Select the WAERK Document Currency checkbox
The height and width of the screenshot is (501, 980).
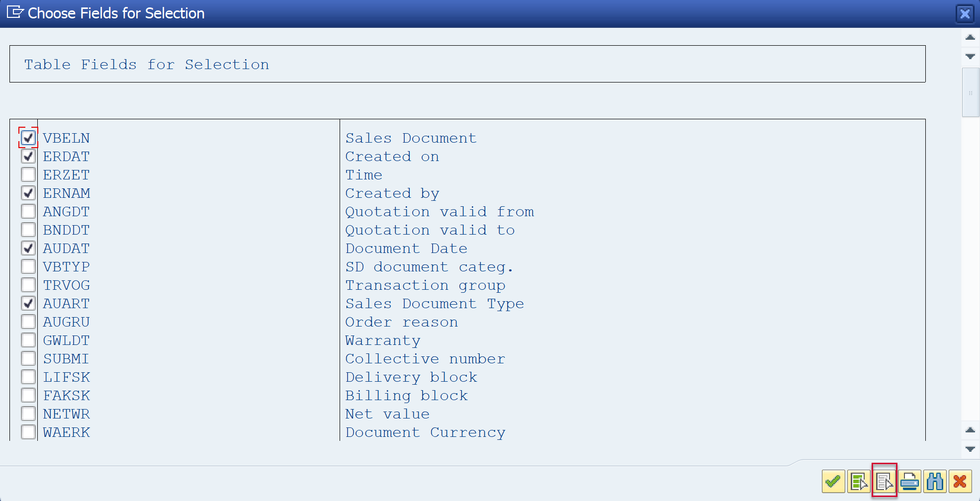pos(28,432)
